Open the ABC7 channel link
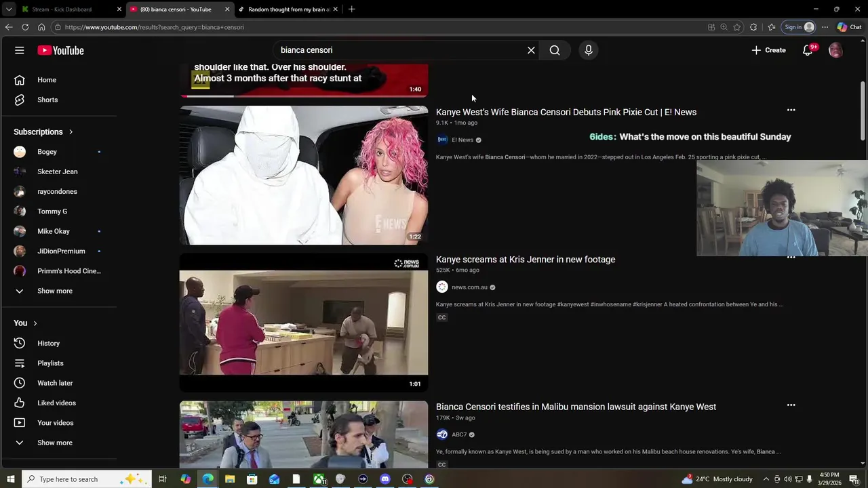Screen dimensions: 868x488 [x=459, y=434]
